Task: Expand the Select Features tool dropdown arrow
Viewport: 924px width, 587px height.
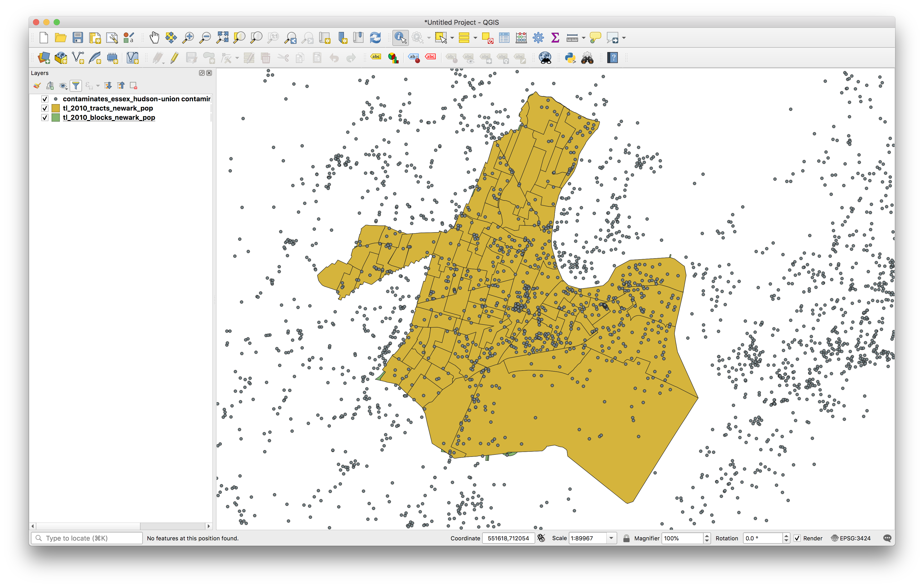Action: pyautogui.click(x=452, y=38)
